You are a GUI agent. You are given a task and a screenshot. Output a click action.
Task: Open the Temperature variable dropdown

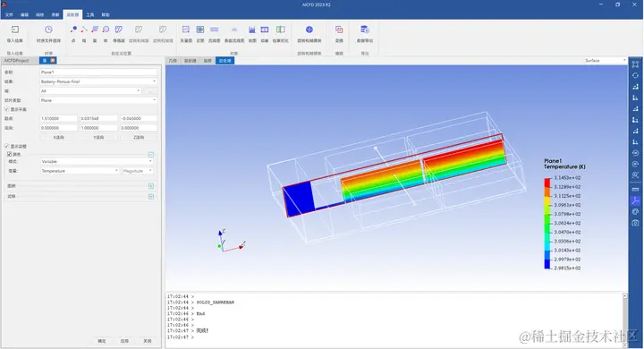(x=80, y=171)
